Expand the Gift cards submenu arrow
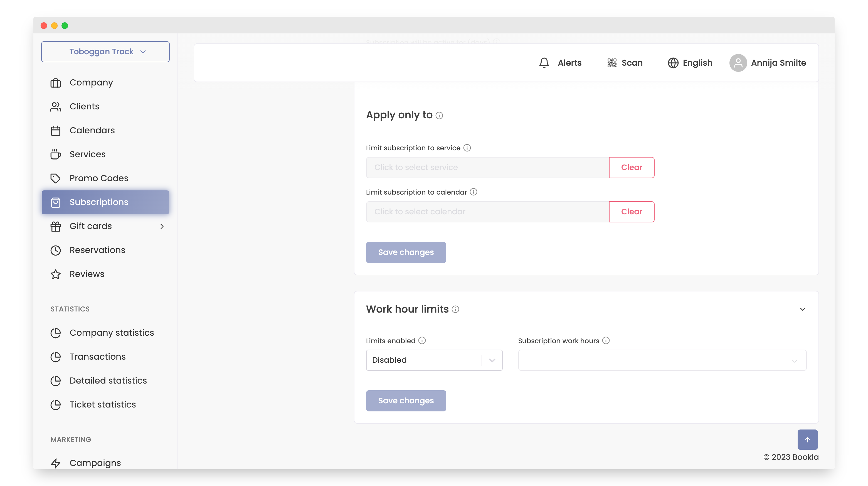This screenshot has height=486, width=868. [x=162, y=227]
